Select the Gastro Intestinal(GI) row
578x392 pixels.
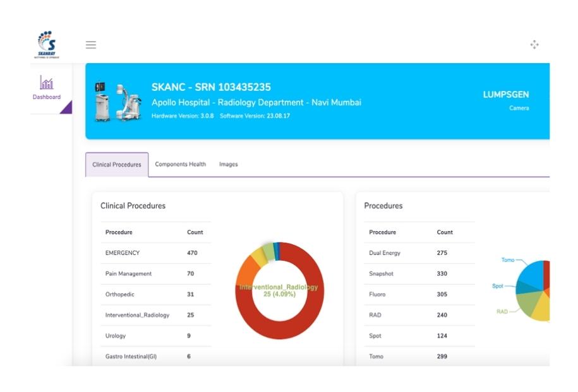155,356
